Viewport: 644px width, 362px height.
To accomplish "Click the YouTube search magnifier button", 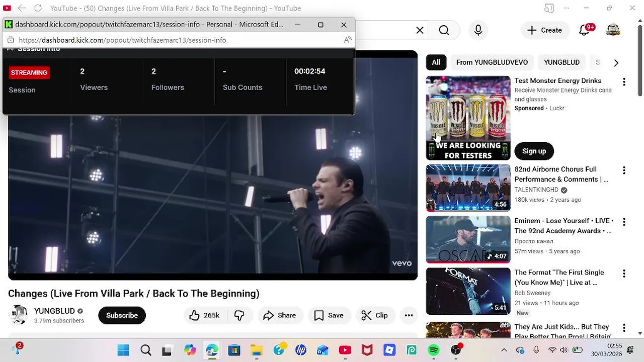I will (x=444, y=30).
